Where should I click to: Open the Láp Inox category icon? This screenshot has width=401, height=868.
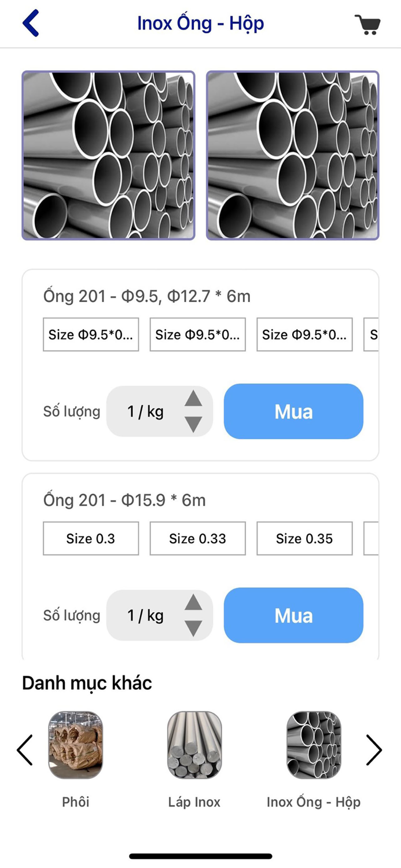click(194, 745)
